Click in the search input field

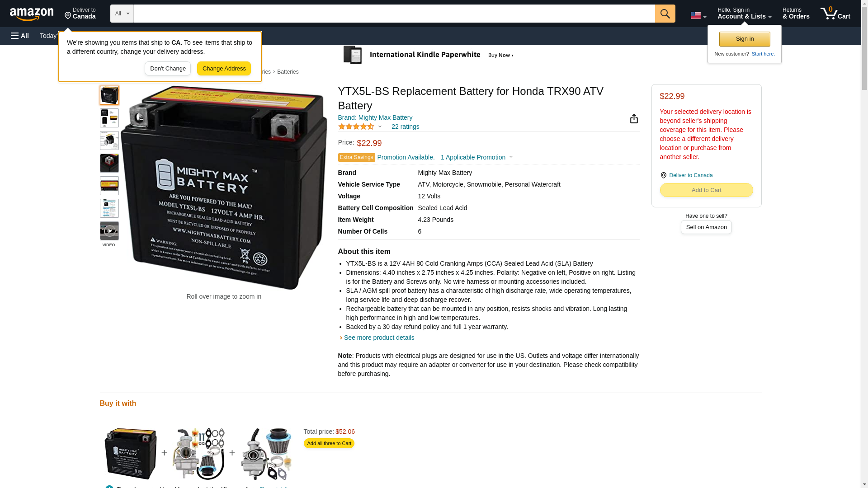pyautogui.click(x=394, y=14)
